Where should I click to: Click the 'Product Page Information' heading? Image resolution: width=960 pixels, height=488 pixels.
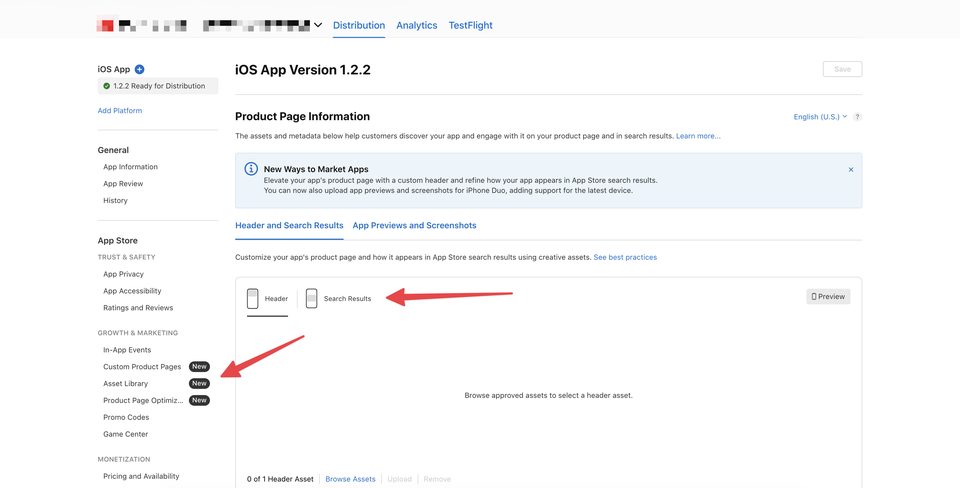click(302, 116)
